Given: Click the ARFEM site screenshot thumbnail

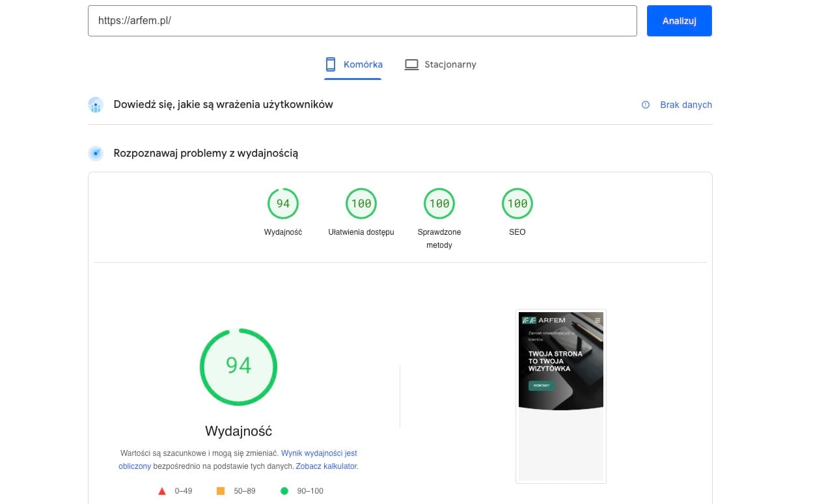Looking at the screenshot, I should [x=561, y=396].
